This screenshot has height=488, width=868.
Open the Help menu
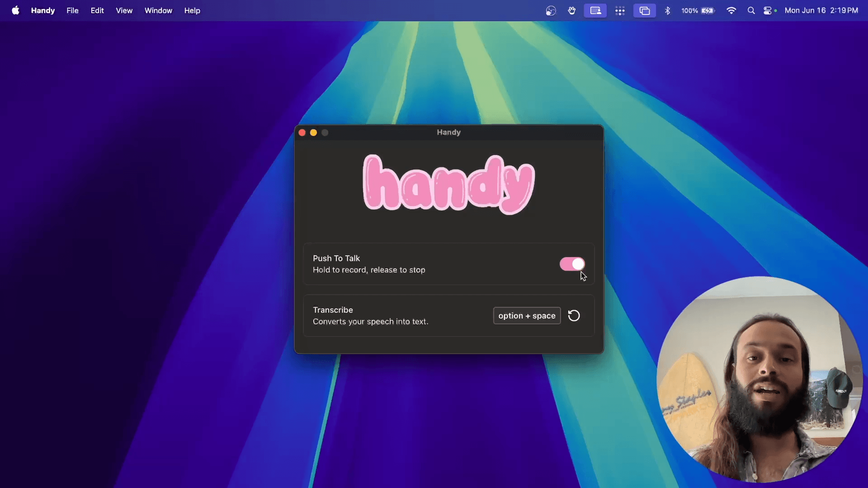192,10
